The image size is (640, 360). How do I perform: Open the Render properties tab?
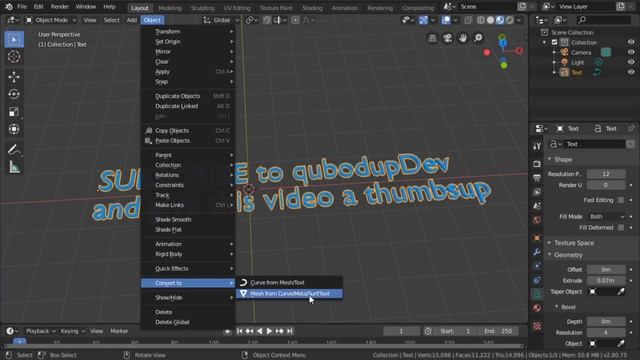pos(537,164)
